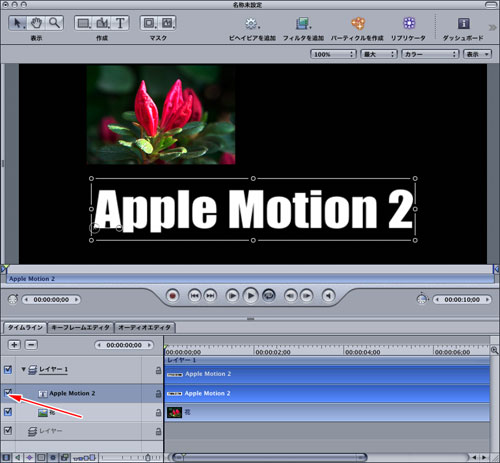
Task: Lock the bottom レイヤー row
Action: pos(159,431)
